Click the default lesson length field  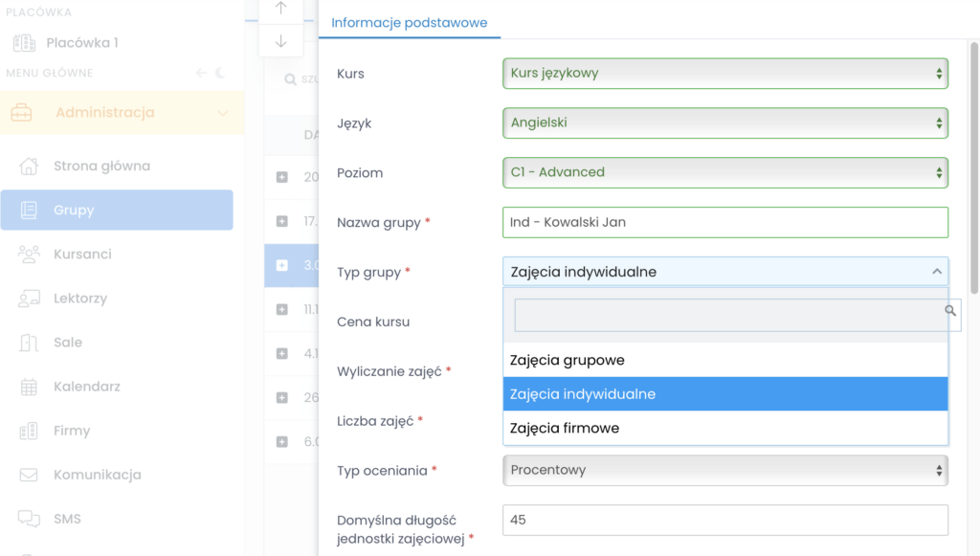(x=725, y=520)
